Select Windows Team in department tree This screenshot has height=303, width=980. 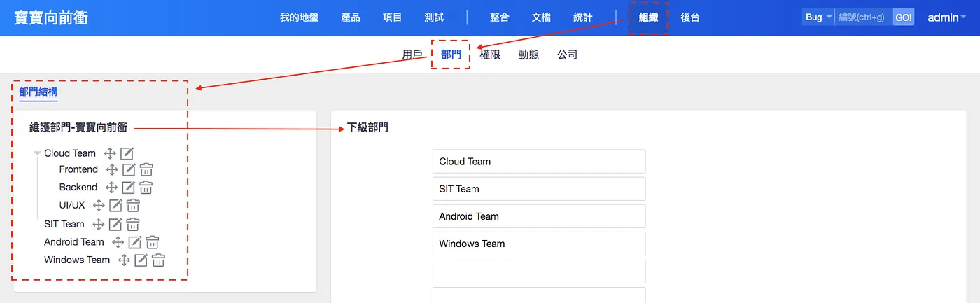77,260
